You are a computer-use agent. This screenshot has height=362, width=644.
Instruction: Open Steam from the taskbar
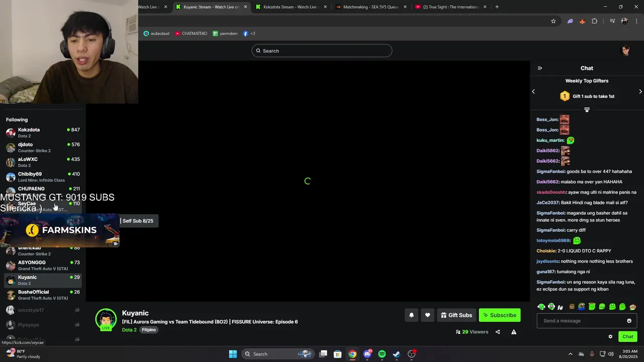pos(396,354)
